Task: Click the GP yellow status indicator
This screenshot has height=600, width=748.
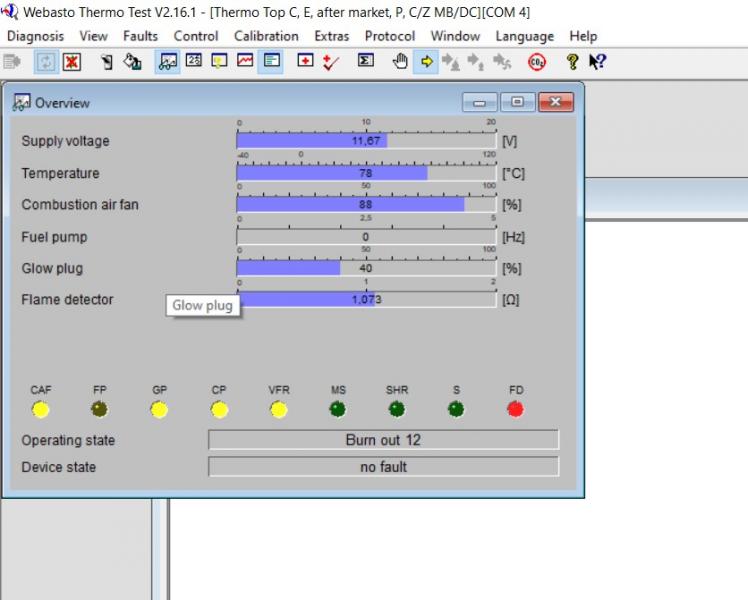Action: [159, 409]
